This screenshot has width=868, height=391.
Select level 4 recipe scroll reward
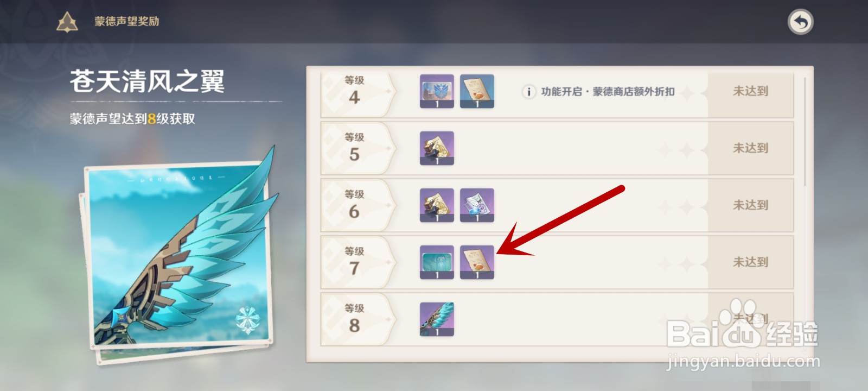tap(477, 91)
